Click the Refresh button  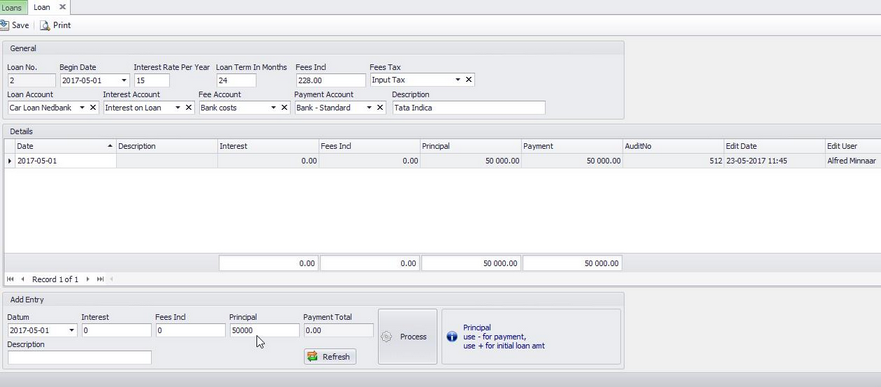pos(330,357)
